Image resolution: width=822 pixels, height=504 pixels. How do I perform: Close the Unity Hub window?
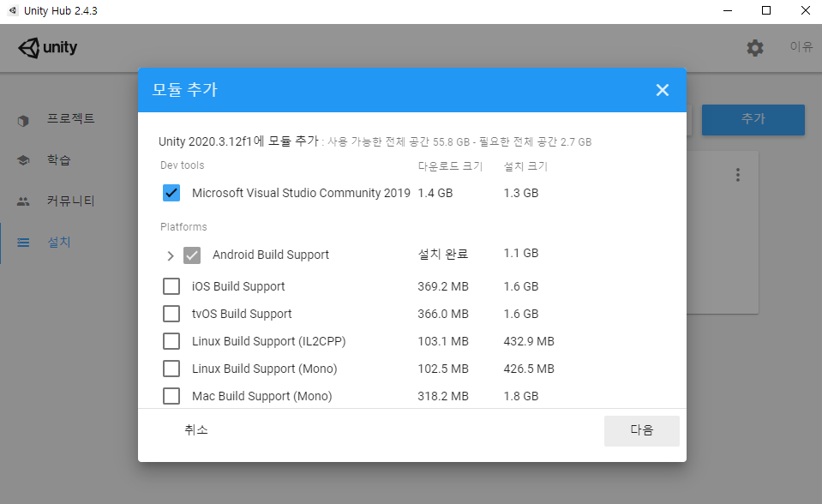[x=805, y=10]
